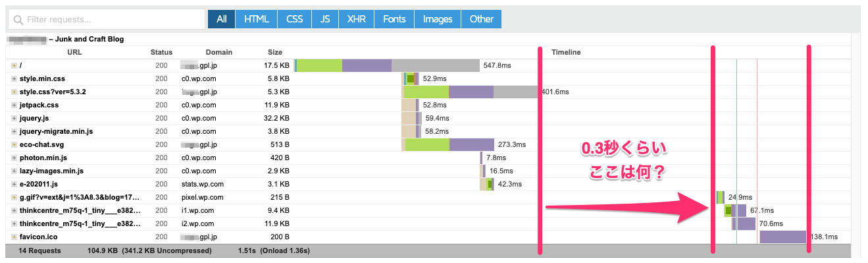Click the Domain column header
The width and height of the screenshot is (868, 263).
point(219,52)
